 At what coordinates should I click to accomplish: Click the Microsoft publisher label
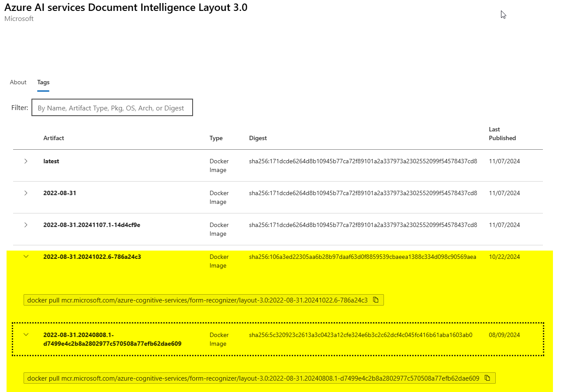(x=19, y=19)
